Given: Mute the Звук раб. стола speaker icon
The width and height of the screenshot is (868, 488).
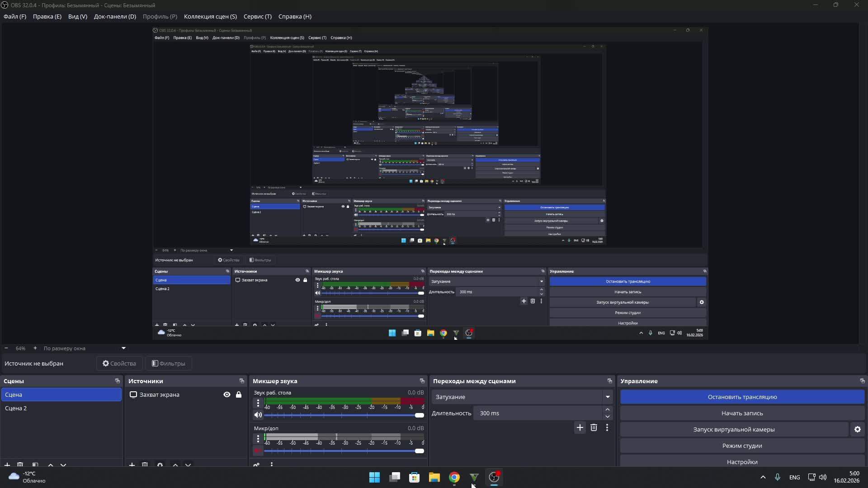Looking at the screenshot, I should (x=258, y=415).
